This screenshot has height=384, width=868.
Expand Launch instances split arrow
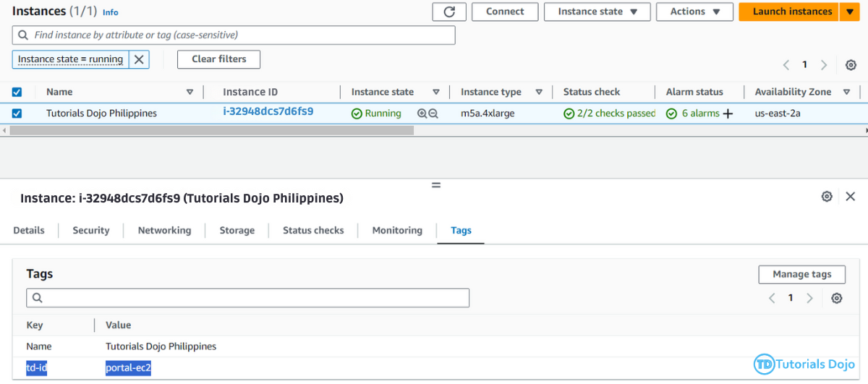click(x=850, y=12)
